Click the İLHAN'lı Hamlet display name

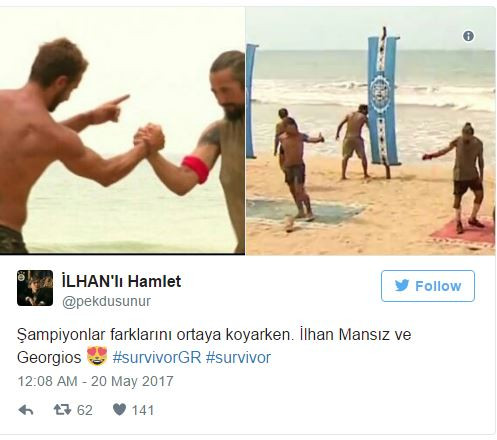point(121,281)
